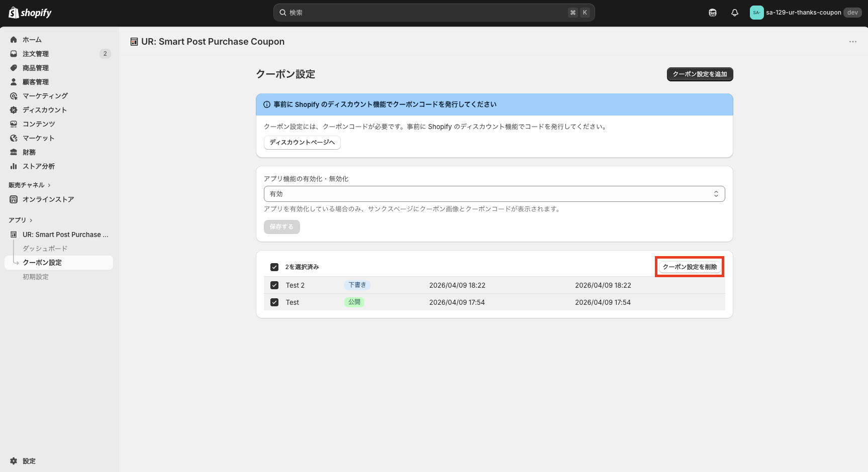The height and width of the screenshot is (472, 868).
Task: Open 財務 in the sidebar
Action: 29,152
